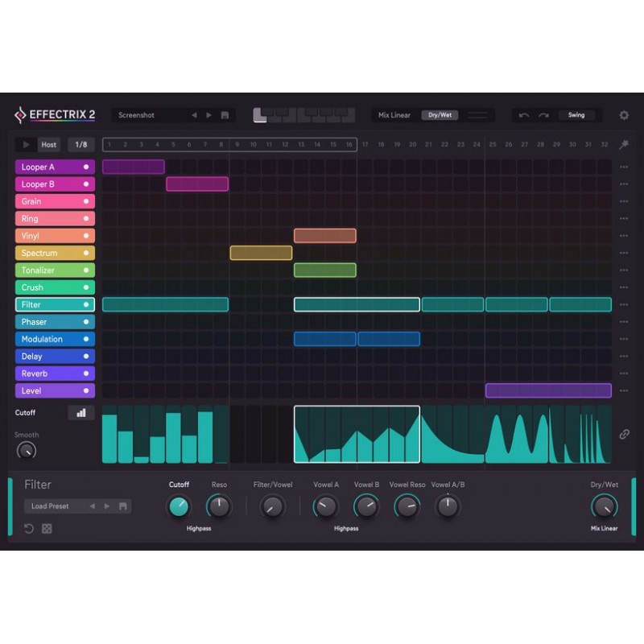Toggle the Looper A track power dot
Screen dimensions: 644x644
pyautogui.click(x=86, y=167)
